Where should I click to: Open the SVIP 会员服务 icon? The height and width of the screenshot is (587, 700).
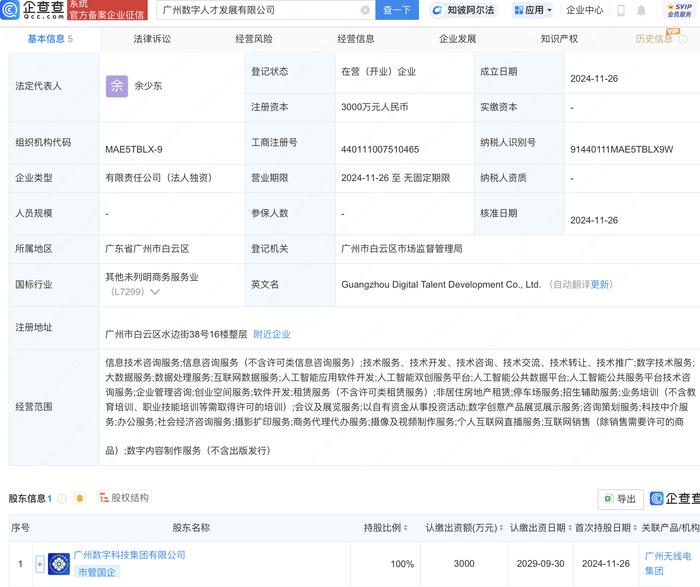pos(679,11)
